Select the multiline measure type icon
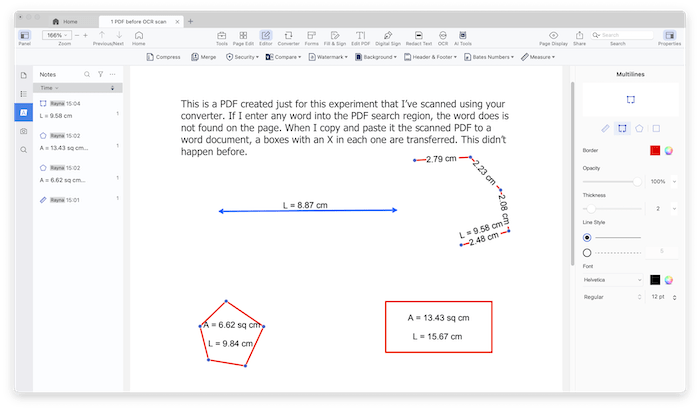700x410 pixels. [x=622, y=129]
